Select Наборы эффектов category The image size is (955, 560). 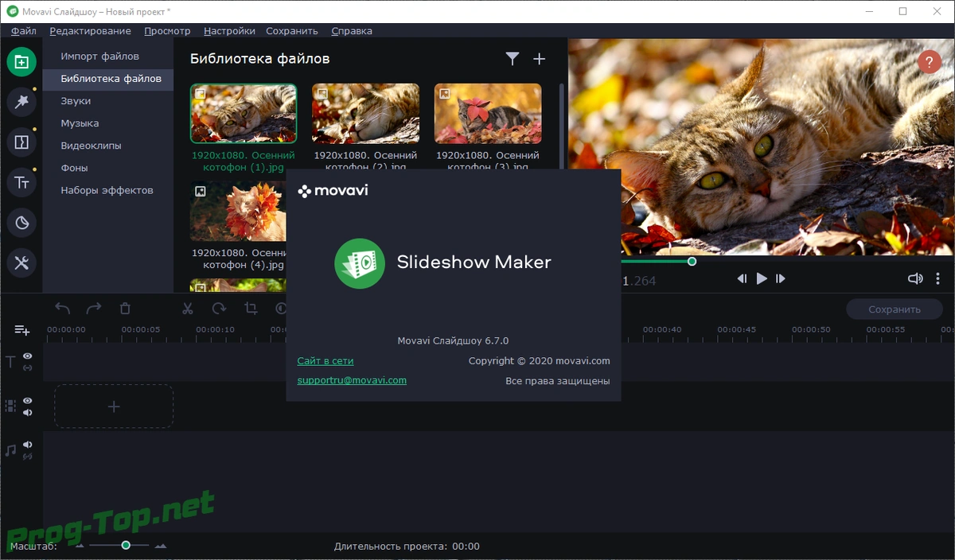(107, 190)
